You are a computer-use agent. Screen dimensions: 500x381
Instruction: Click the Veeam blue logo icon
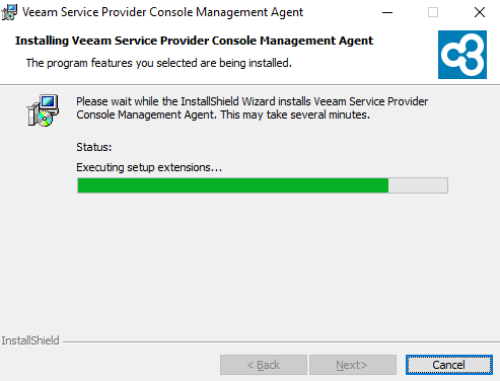(462, 55)
